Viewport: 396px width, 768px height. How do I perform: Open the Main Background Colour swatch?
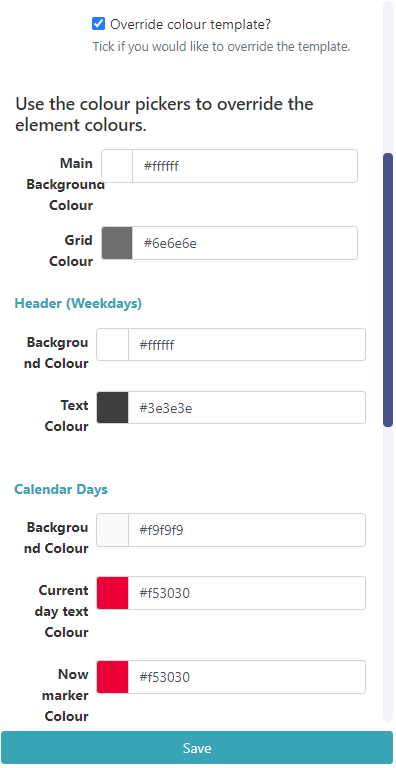click(x=117, y=166)
